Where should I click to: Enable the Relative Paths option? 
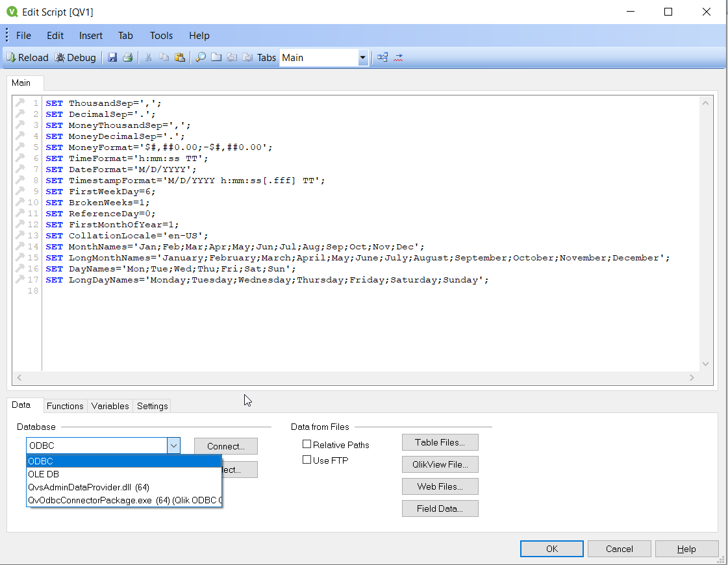click(x=307, y=444)
